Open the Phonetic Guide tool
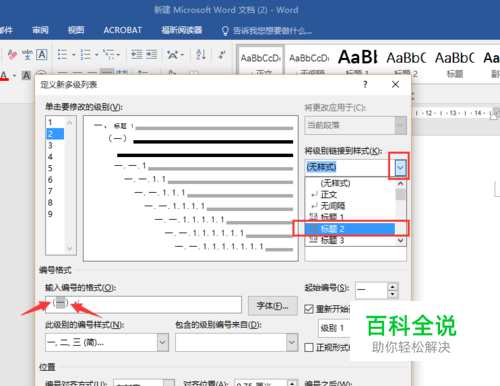500x386 pixels. [x=27, y=54]
